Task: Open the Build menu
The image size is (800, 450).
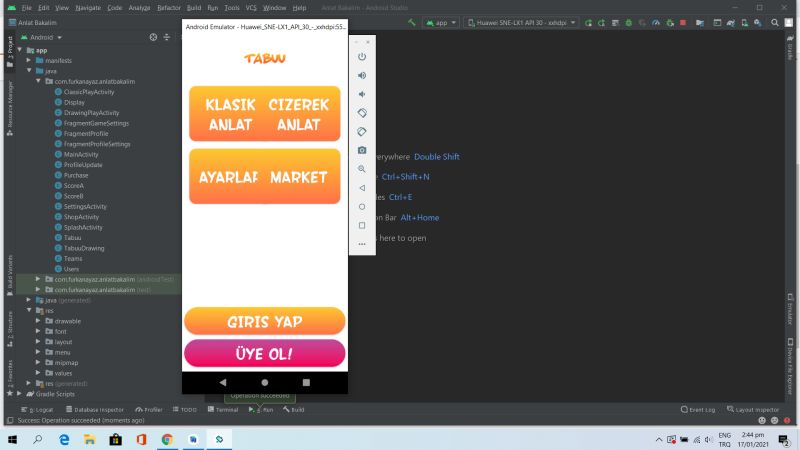Action: point(194,8)
